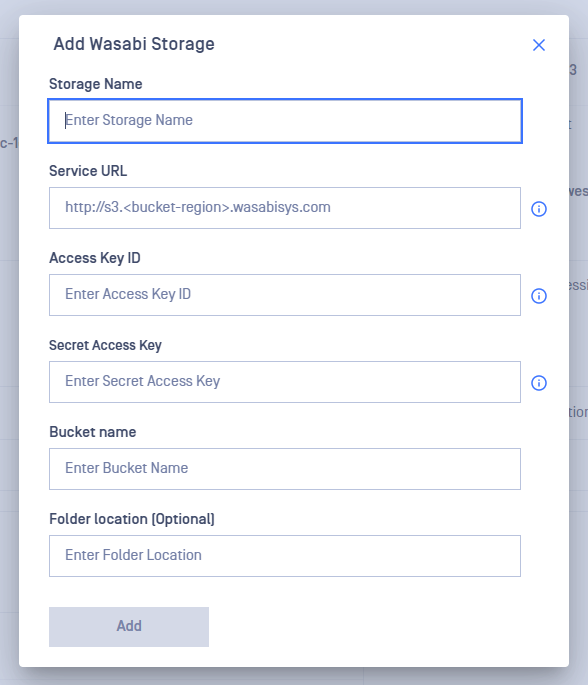Click the "Bucket name" label

[x=93, y=432]
